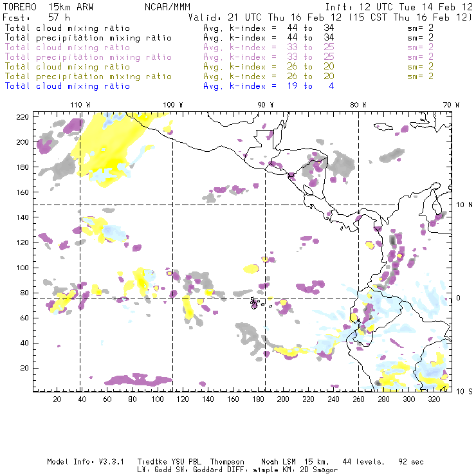Click the black 'Total cloud mixing ratio' legend line

point(68,28)
